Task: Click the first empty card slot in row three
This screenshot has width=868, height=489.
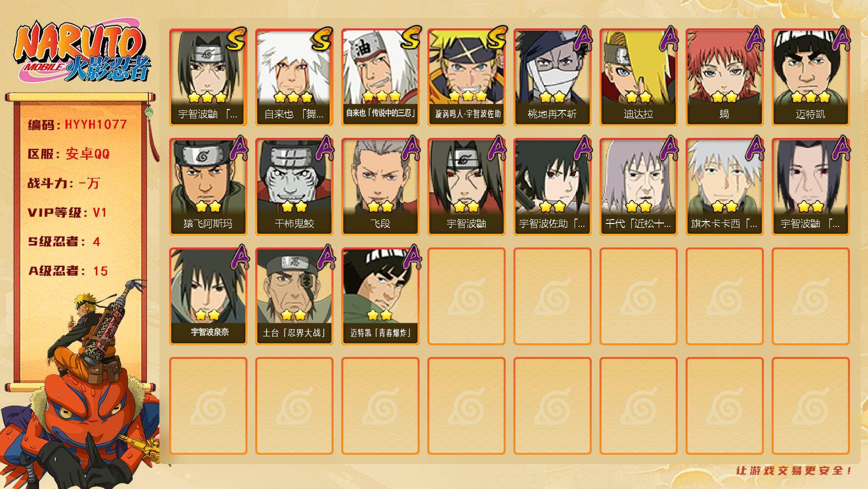Action: [466, 296]
